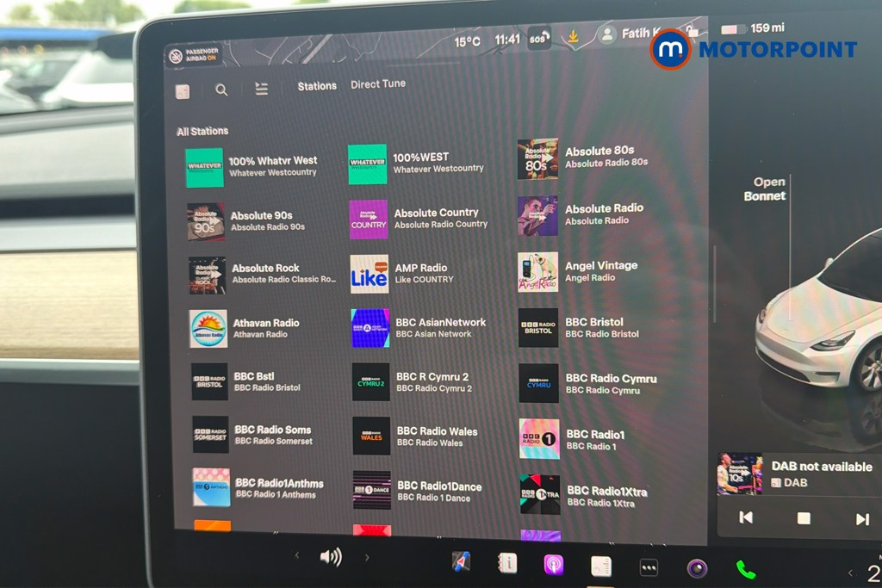
Task: Stop playback in the mini player
Action: (804, 518)
